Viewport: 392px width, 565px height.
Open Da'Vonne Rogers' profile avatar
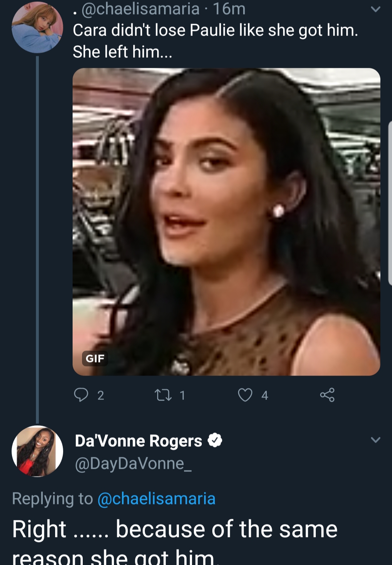pyautogui.click(x=37, y=451)
